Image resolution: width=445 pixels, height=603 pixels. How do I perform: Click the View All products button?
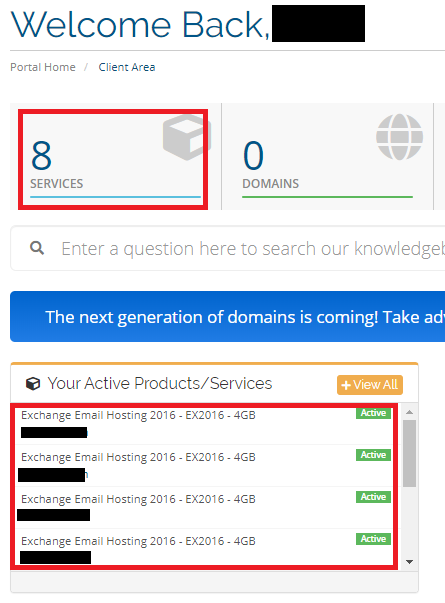370,385
